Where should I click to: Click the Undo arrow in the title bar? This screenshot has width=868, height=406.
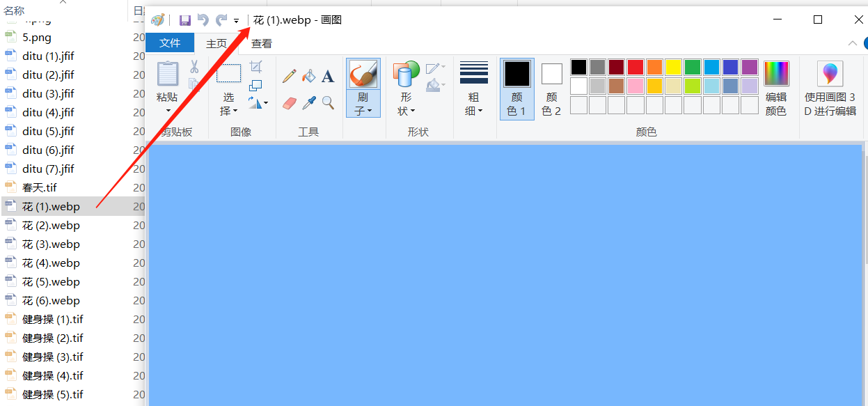[203, 20]
